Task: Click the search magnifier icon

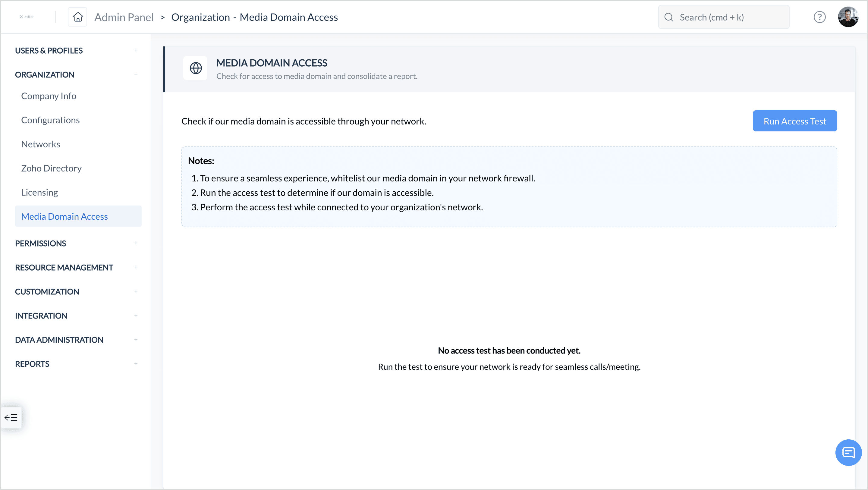Action: [x=669, y=17]
